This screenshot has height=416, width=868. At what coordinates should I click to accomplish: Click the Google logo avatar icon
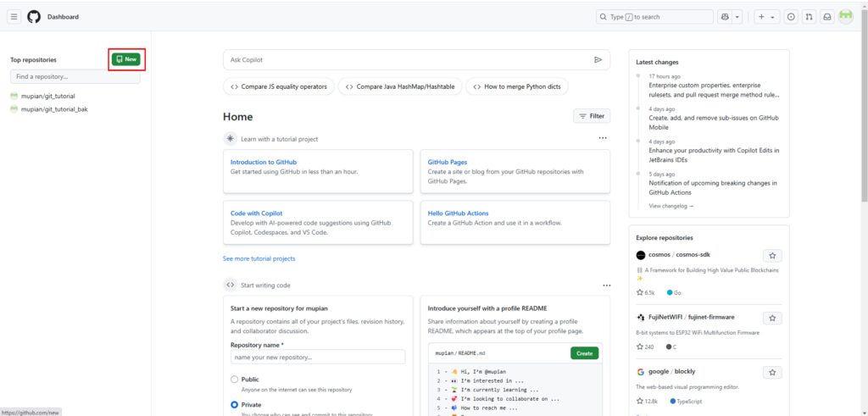[x=641, y=372]
